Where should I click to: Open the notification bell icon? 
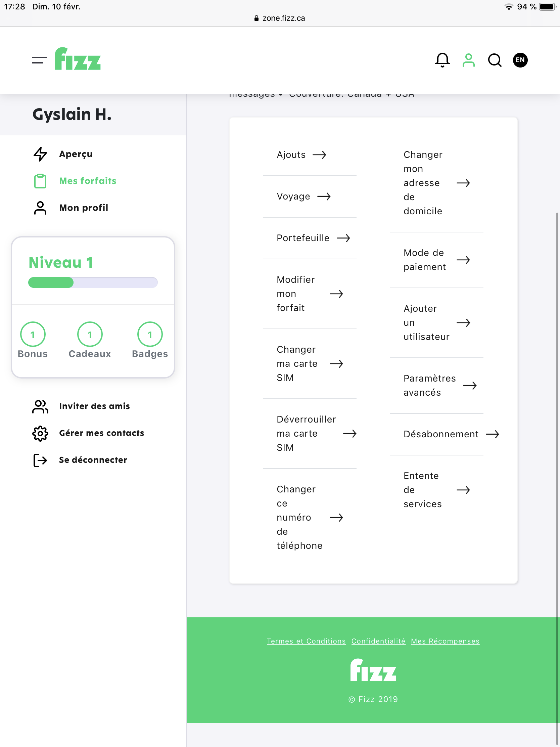pyautogui.click(x=442, y=60)
